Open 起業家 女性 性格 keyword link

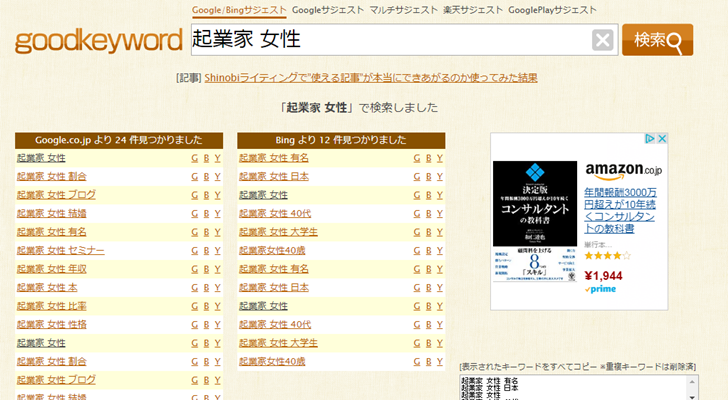(52, 324)
